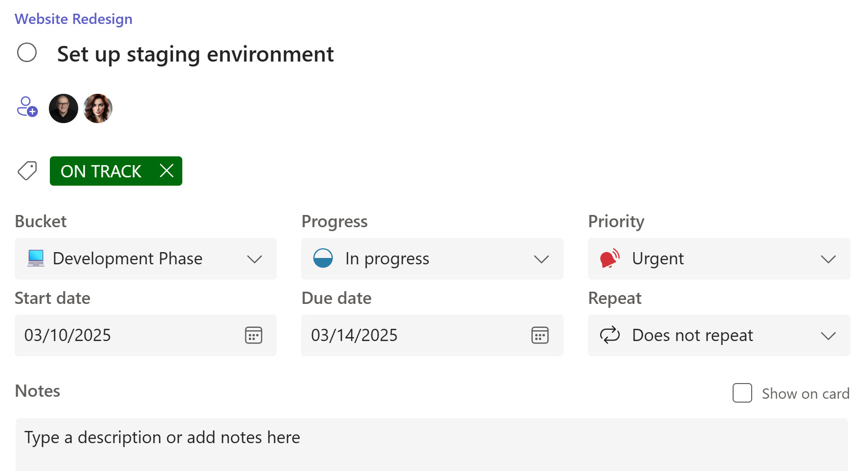
Task: Click the female assignee's avatar photo
Action: (x=97, y=108)
